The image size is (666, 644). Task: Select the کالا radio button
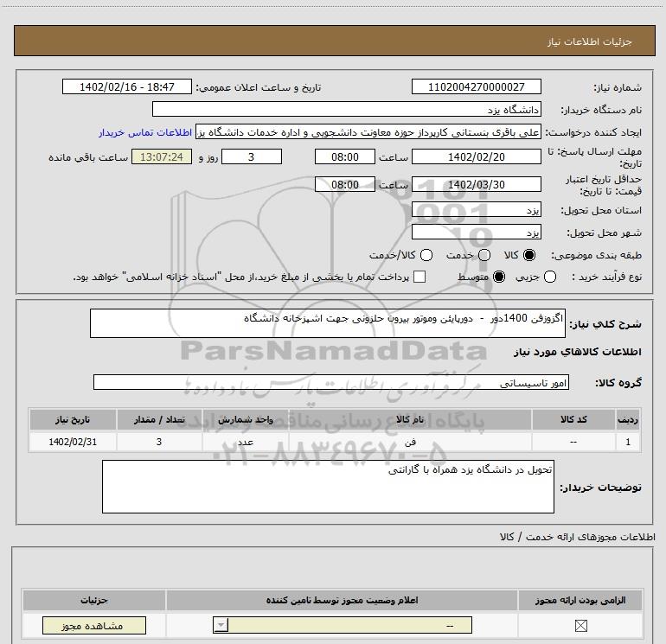tap(529, 255)
